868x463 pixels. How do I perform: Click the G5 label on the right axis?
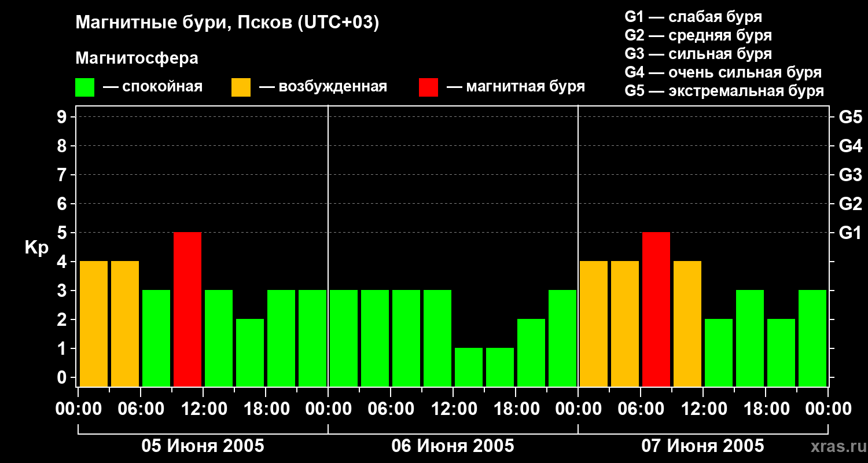pyautogui.click(x=850, y=117)
